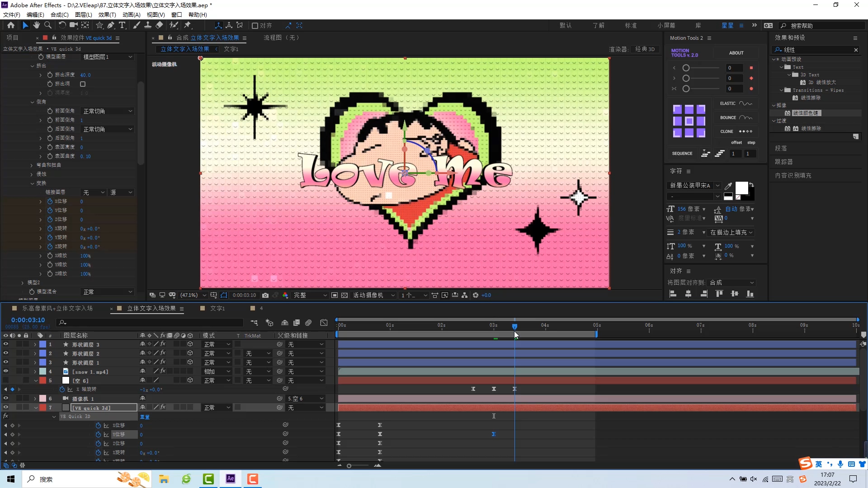Image resolution: width=868 pixels, height=488 pixels.
Task: Toggle the transparency grid icon
Action: coord(344,296)
